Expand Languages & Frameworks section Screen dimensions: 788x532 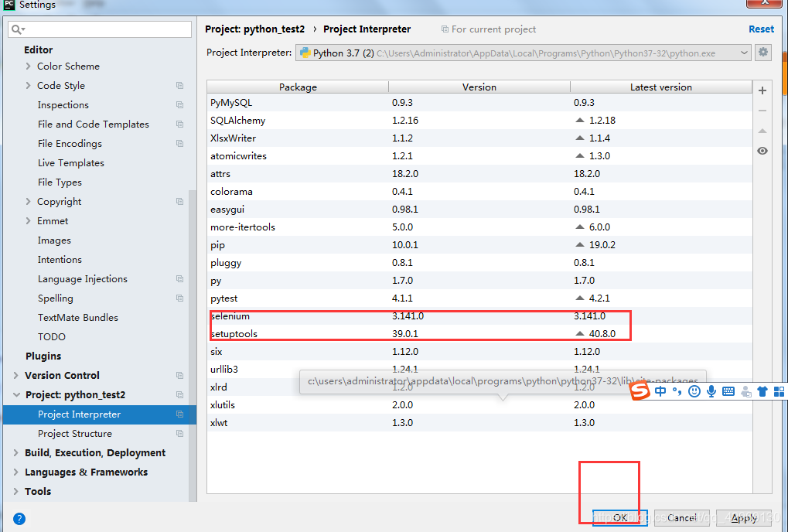pyautogui.click(x=16, y=472)
